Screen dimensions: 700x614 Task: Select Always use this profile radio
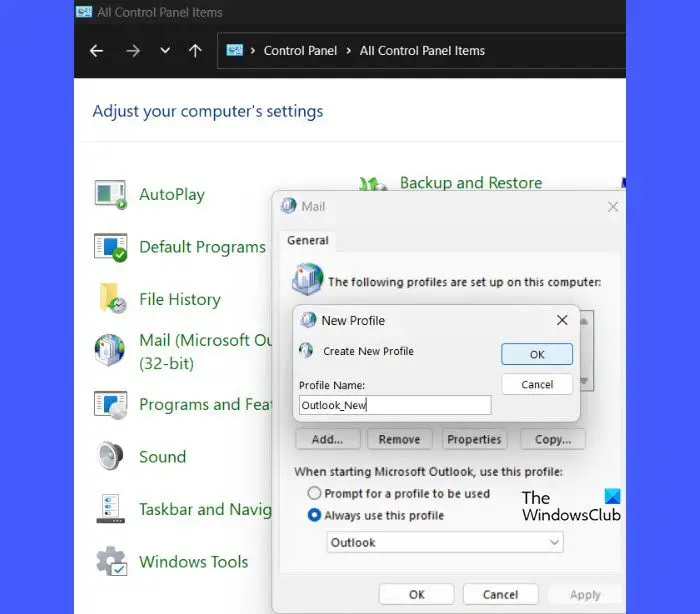[314, 515]
